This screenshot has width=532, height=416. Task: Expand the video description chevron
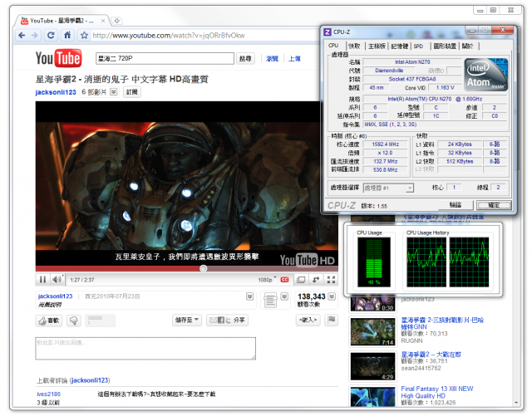[x=249, y=296]
